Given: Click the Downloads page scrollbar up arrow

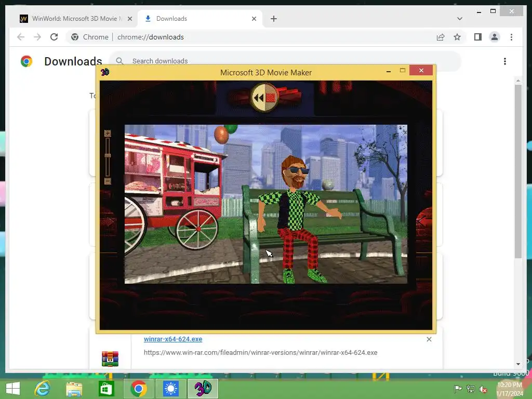Looking at the screenshot, I should (x=518, y=81).
